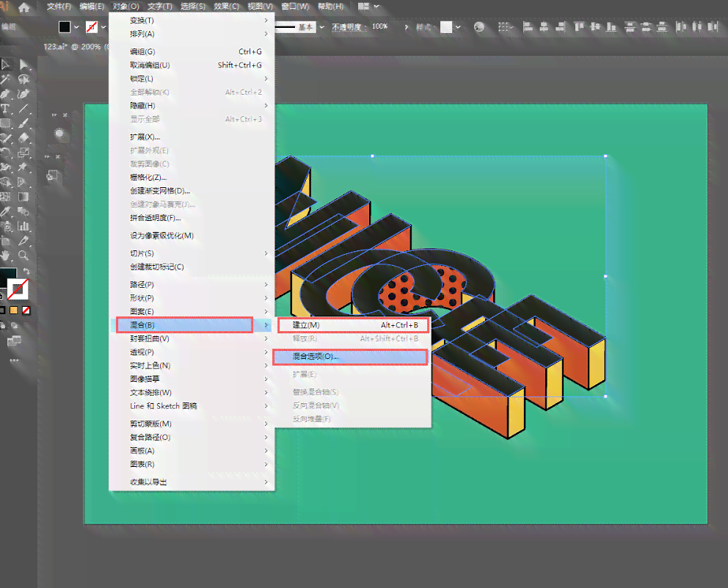Screen dimensions: 728x588
Task: Select the Direct Selection arrow tool
Action: tap(23, 65)
